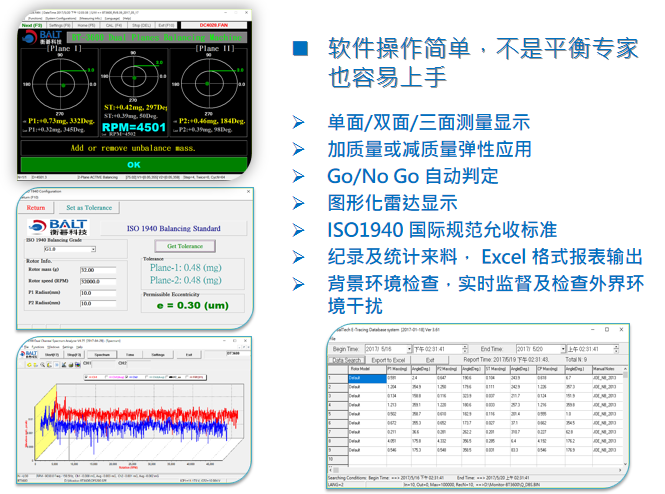Click the Plane II polar radar chart

(x=209, y=83)
